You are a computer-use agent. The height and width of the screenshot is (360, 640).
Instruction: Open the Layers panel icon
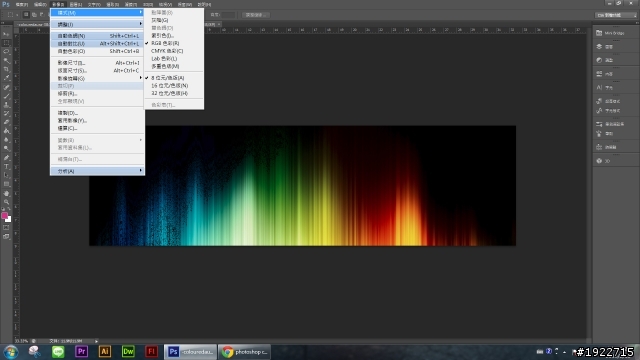[x=599, y=47]
